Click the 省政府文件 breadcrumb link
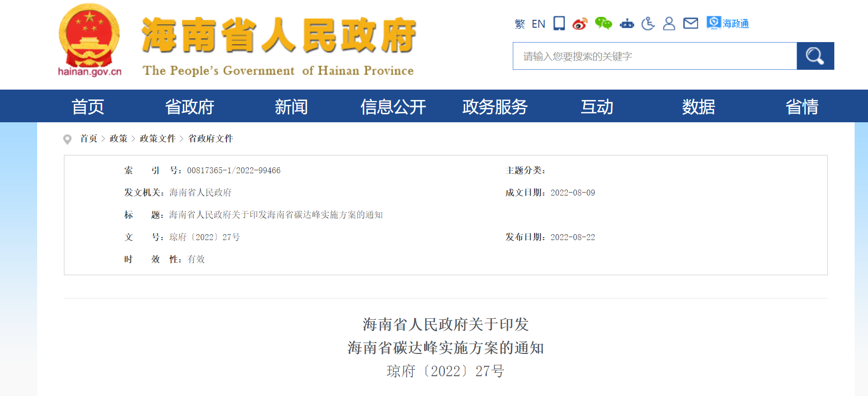 point(210,139)
